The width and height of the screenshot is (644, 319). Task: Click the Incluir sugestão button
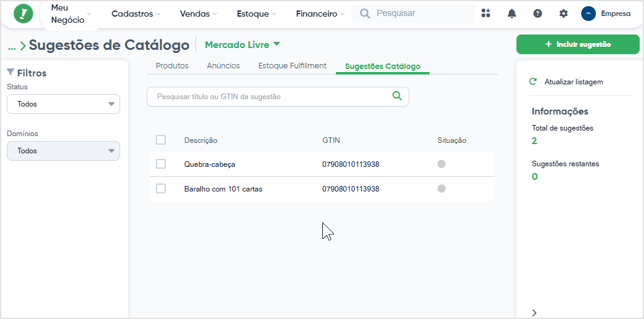(578, 44)
